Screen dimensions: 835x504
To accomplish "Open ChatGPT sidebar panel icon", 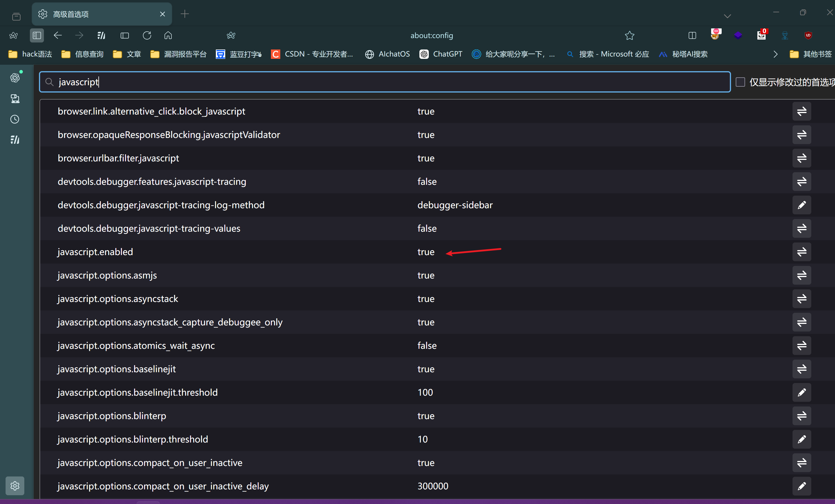I will (15, 78).
